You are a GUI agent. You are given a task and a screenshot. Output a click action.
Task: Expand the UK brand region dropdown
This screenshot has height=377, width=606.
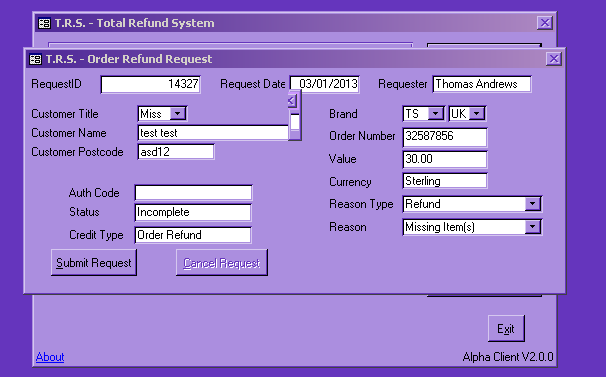(477, 114)
